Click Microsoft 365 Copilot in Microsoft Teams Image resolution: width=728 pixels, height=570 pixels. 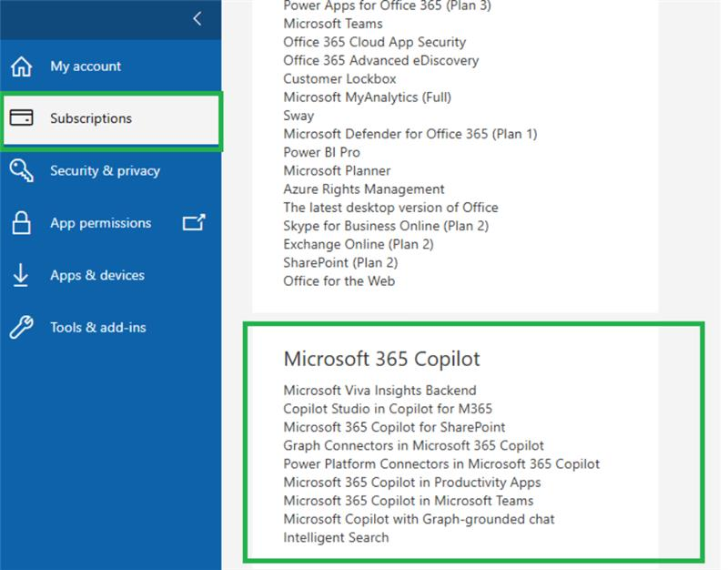(x=405, y=500)
